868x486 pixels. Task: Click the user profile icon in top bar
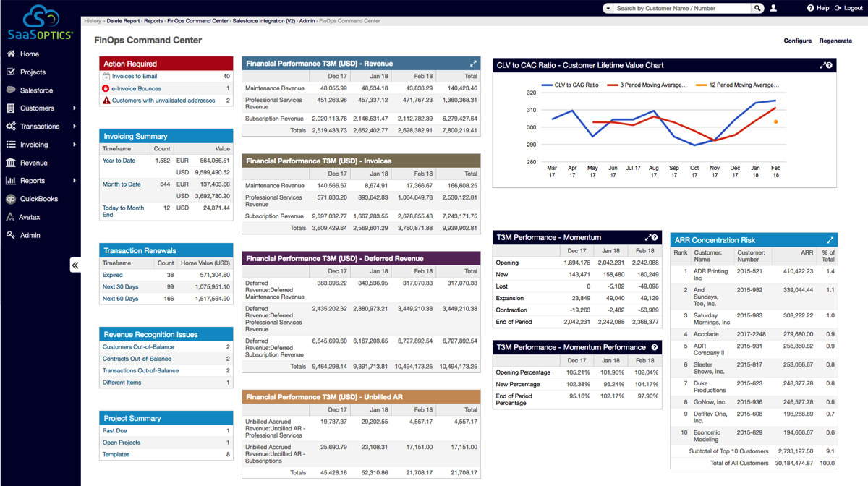(773, 8)
